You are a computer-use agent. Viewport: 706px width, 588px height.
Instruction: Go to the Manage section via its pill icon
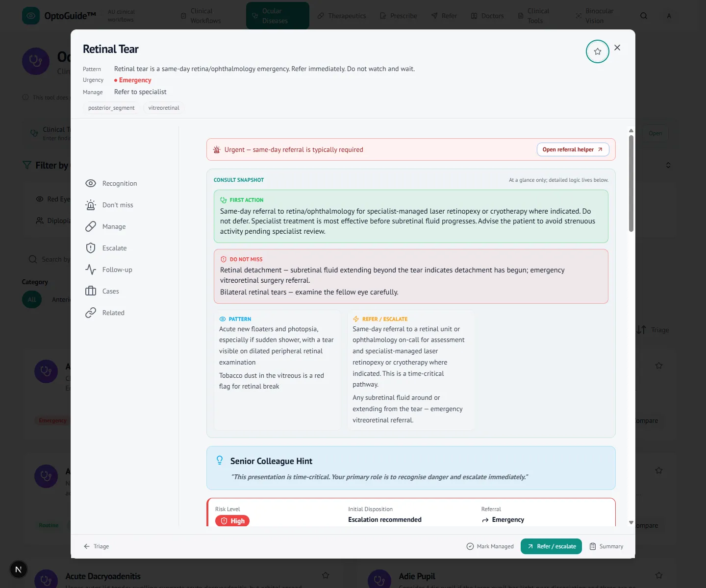[91, 226]
